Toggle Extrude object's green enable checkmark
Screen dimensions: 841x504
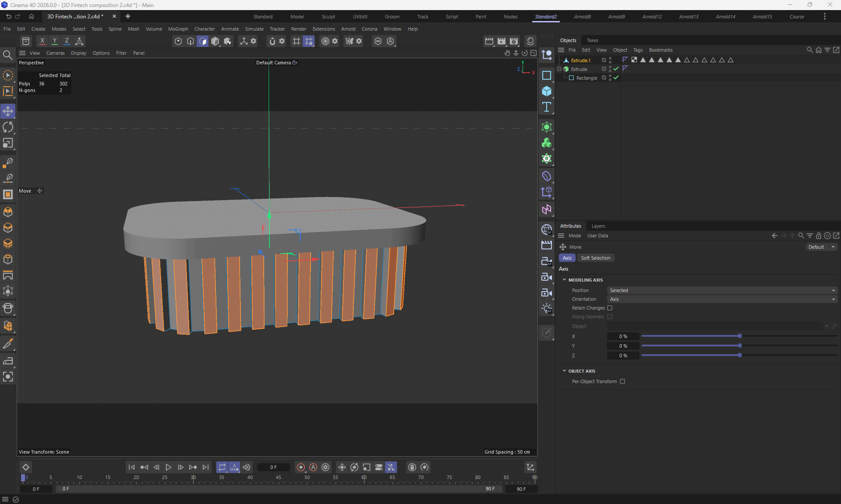(x=616, y=69)
